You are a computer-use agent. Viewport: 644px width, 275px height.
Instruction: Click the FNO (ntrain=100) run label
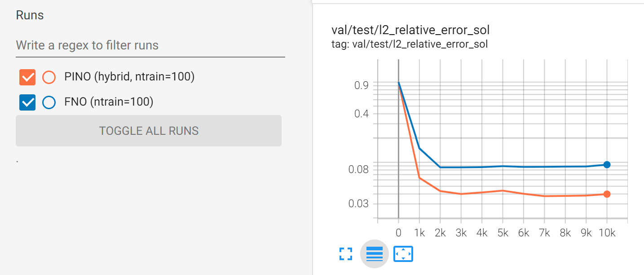coord(109,102)
